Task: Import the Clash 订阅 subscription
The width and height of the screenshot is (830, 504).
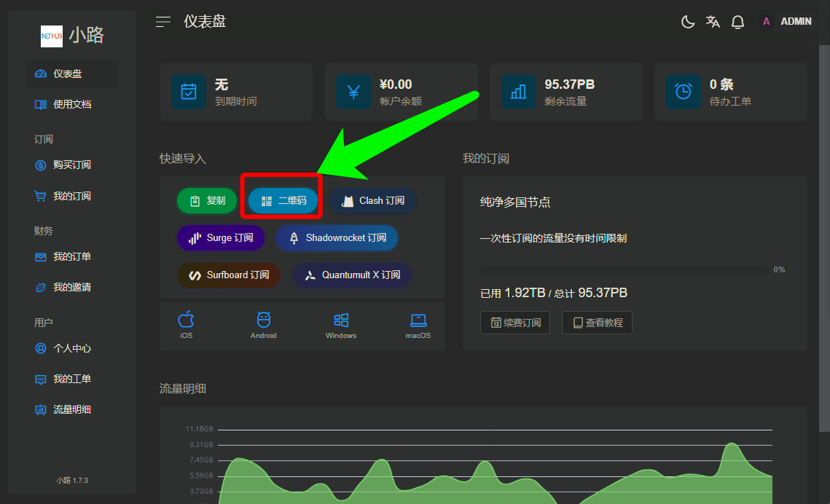Action: tap(373, 201)
